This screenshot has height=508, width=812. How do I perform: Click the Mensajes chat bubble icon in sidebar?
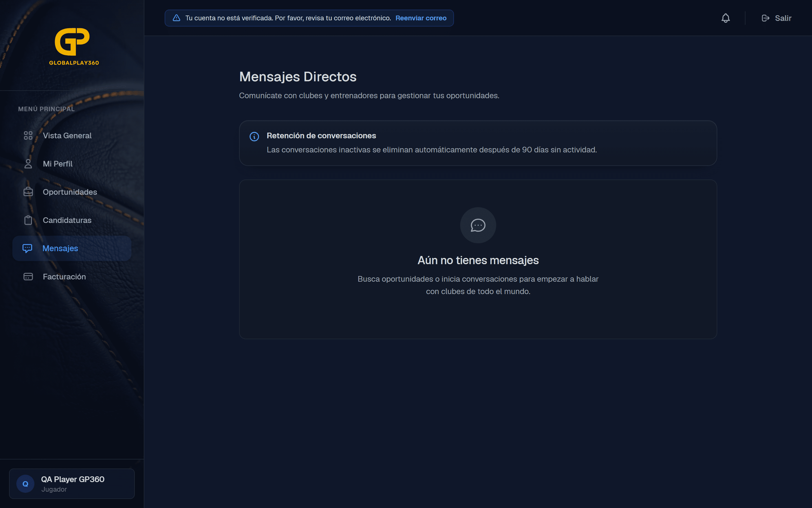27,248
